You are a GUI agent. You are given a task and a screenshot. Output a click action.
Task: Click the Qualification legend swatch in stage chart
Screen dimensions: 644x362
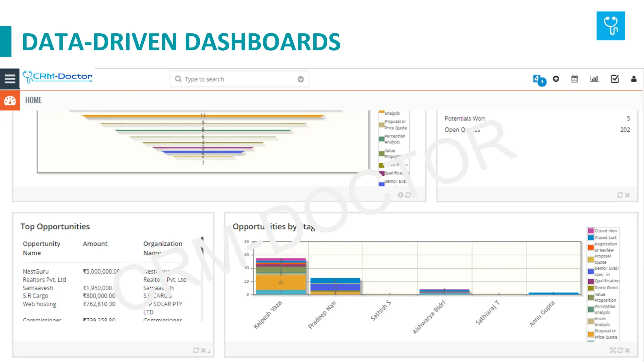point(591,281)
